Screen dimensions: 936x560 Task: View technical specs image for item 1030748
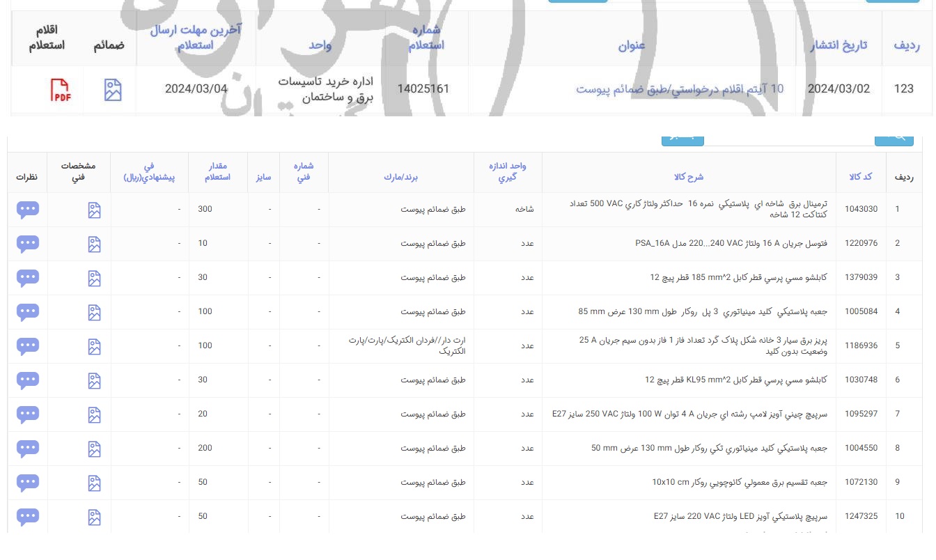point(95,380)
